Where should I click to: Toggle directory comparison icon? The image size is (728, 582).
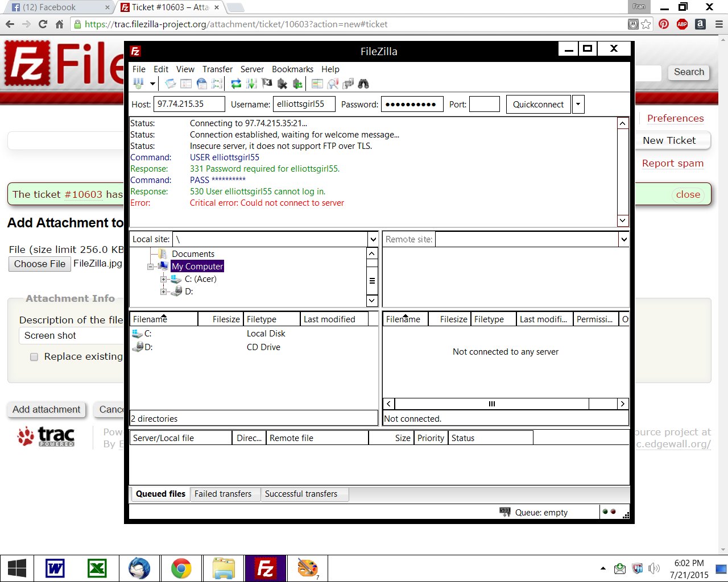pyautogui.click(x=333, y=84)
